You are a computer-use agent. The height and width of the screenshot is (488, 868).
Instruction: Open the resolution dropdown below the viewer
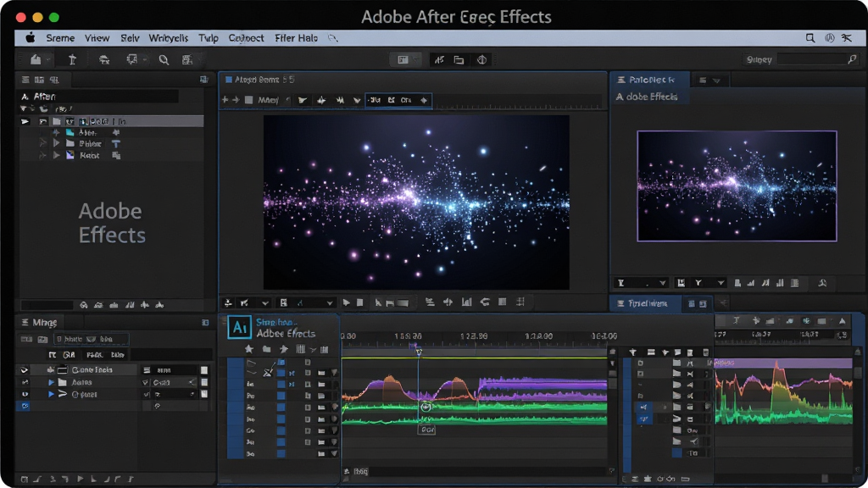pyautogui.click(x=306, y=302)
